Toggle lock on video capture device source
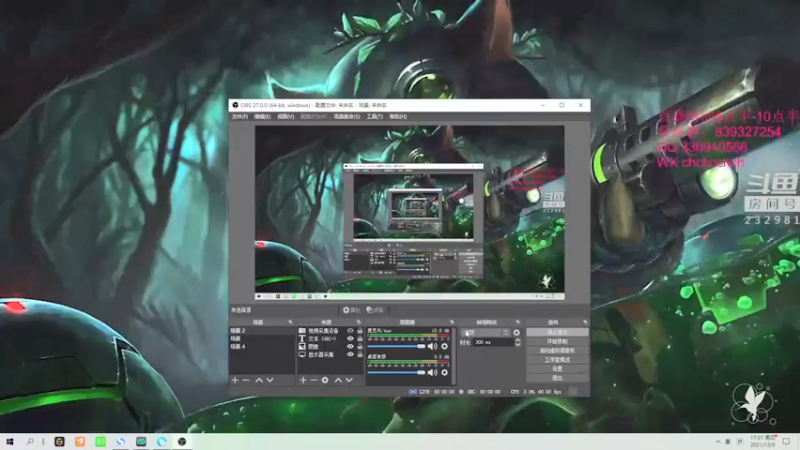This screenshot has height=450, width=800. coord(360,331)
